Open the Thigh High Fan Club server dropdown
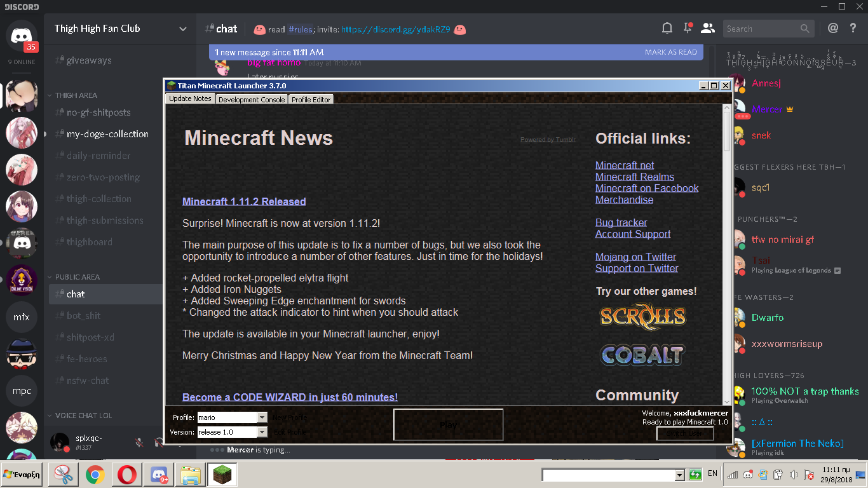This screenshot has height=488, width=868. [x=183, y=29]
